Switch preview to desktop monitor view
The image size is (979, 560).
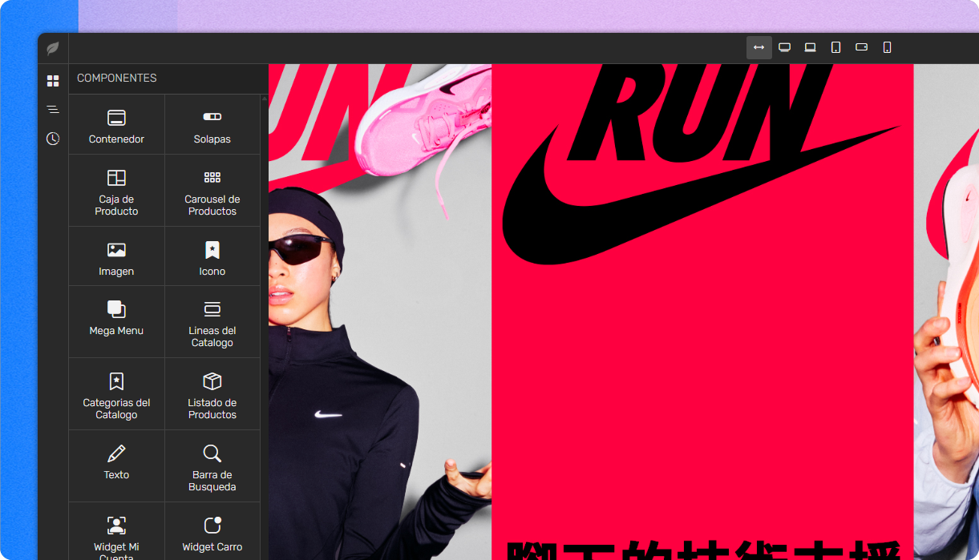click(785, 47)
